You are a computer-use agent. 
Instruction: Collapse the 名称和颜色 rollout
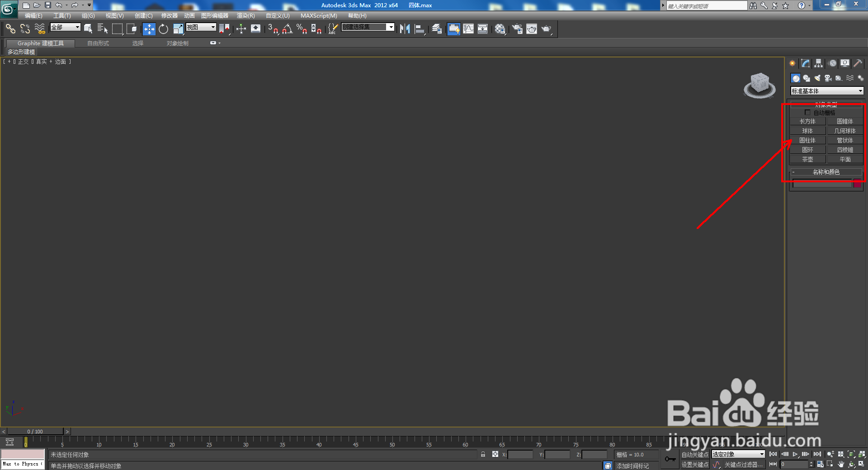pyautogui.click(x=826, y=172)
